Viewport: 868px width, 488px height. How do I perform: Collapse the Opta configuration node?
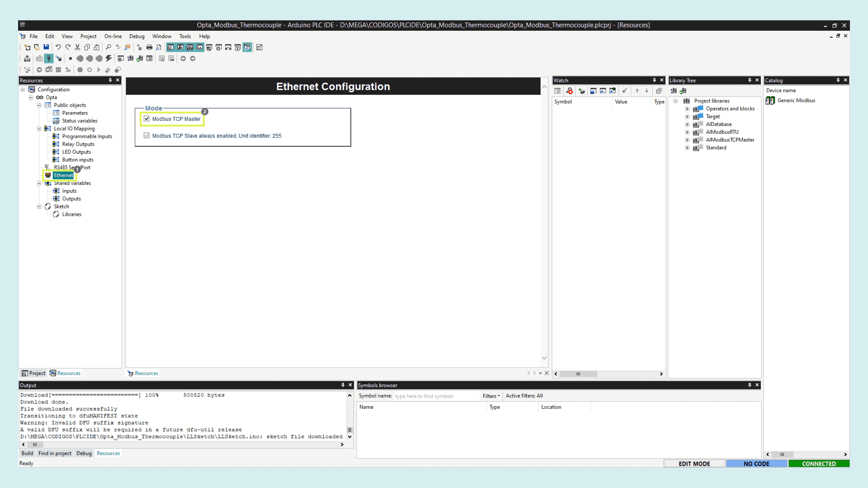tap(30, 97)
